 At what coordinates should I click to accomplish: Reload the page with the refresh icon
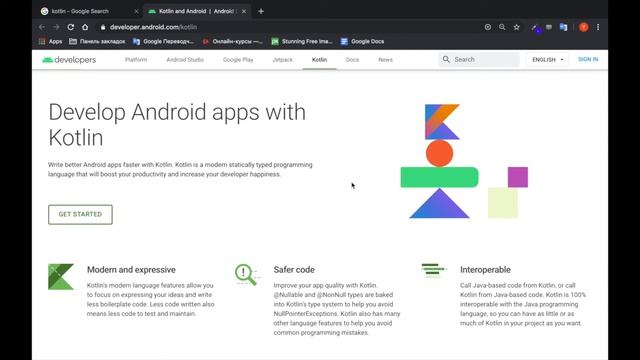[x=71, y=27]
